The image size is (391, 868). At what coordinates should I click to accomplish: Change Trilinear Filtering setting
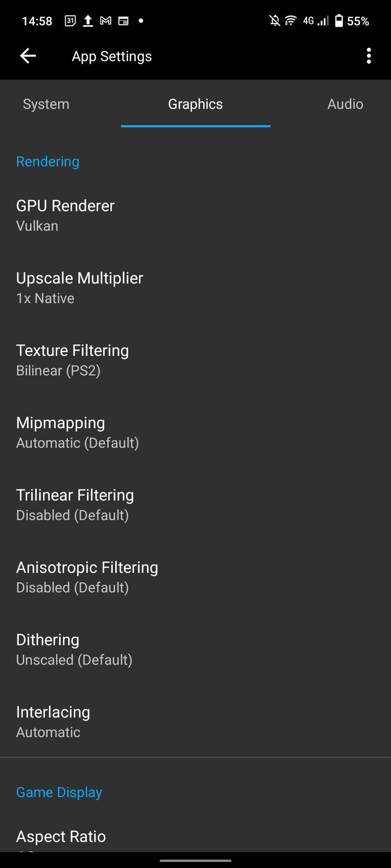tap(195, 505)
